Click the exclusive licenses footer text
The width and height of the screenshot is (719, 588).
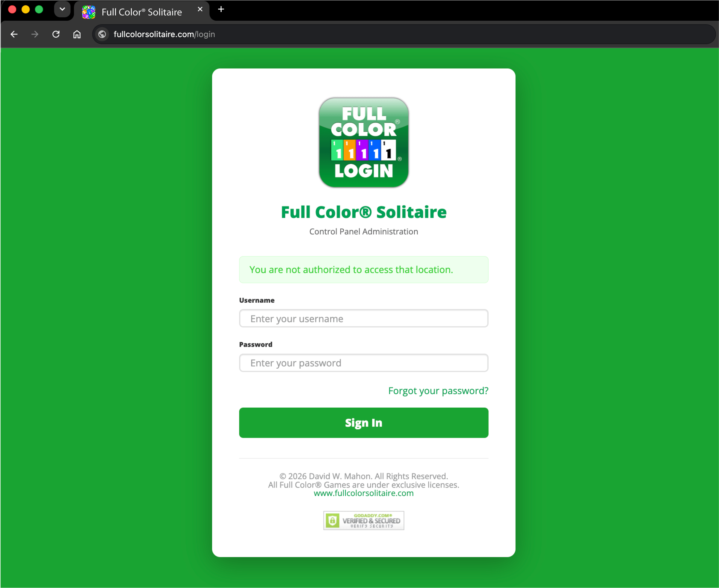(364, 485)
